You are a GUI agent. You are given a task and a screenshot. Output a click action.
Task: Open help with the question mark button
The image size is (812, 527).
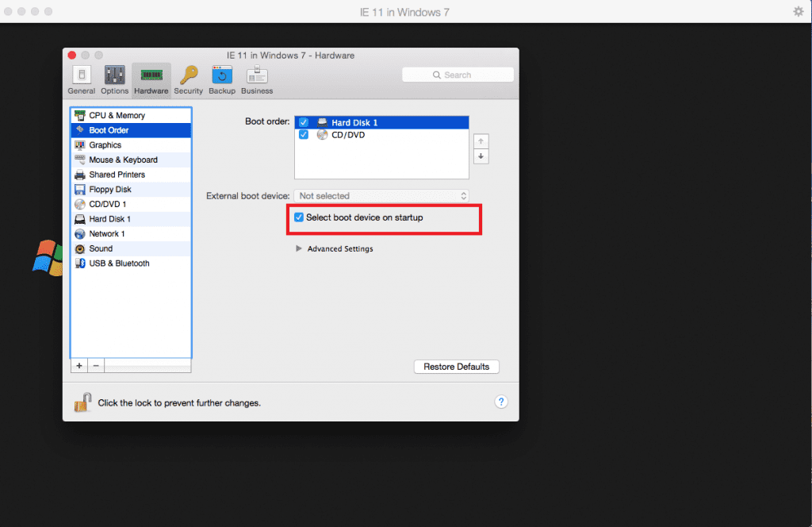(x=501, y=402)
